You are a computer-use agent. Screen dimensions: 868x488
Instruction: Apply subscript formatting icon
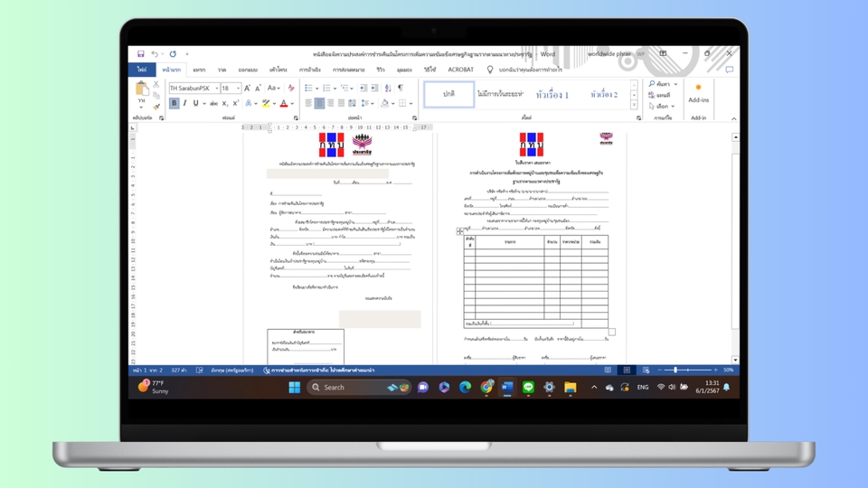(x=225, y=103)
